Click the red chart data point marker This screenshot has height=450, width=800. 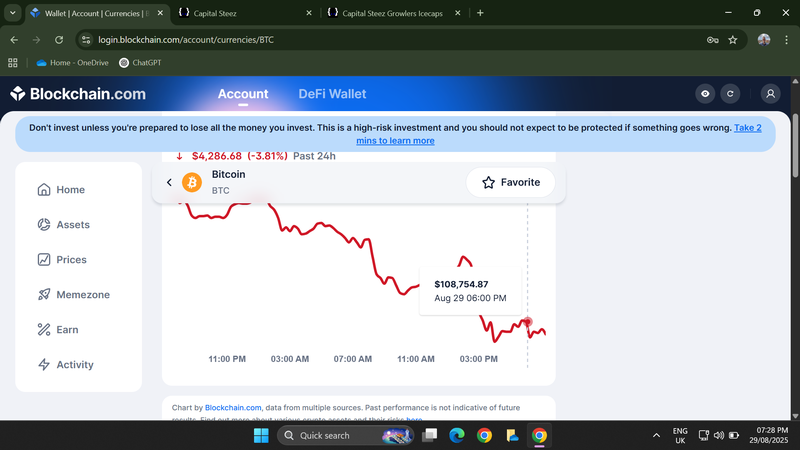pos(527,322)
